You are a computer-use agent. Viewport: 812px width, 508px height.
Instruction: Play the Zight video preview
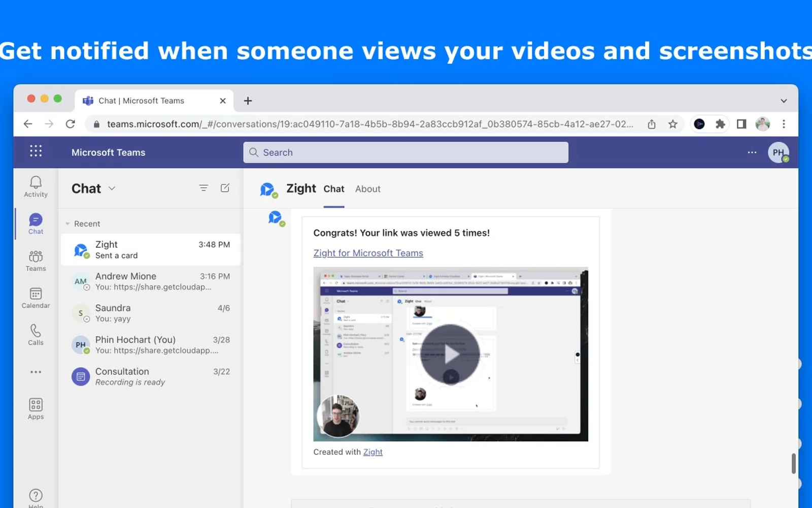coord(450,355)
